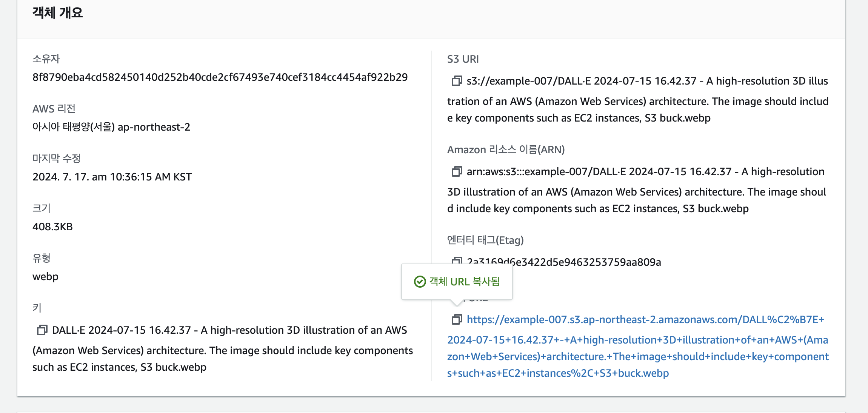Click the copy icon beside the ARN

tap(457, 171)
